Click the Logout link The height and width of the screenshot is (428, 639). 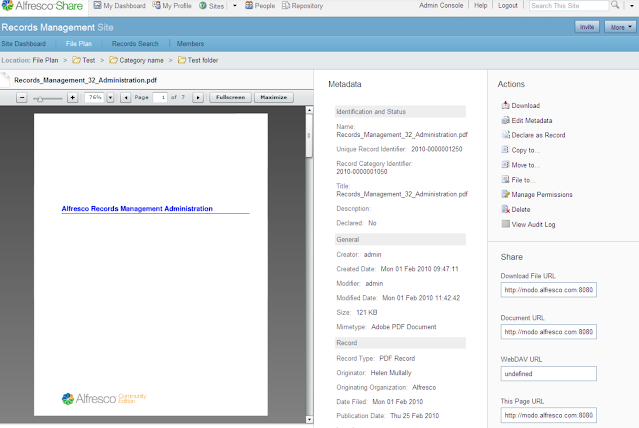click(508, 6)
